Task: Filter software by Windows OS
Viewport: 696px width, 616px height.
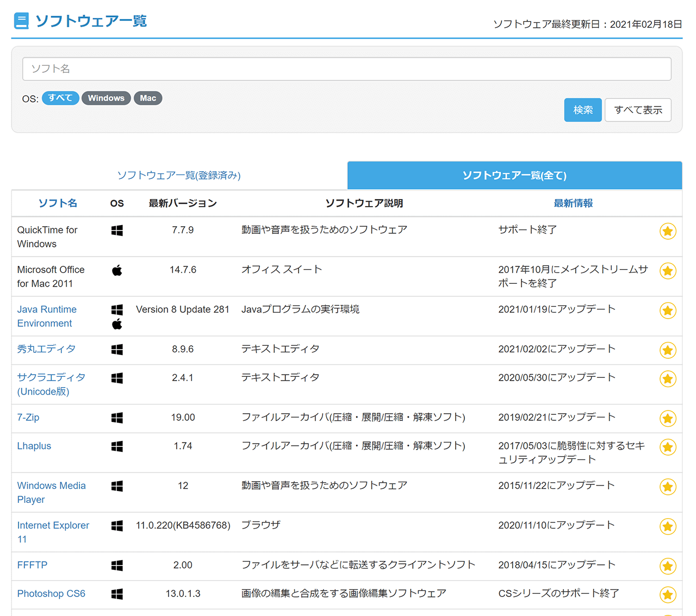Action: [106, 98]
